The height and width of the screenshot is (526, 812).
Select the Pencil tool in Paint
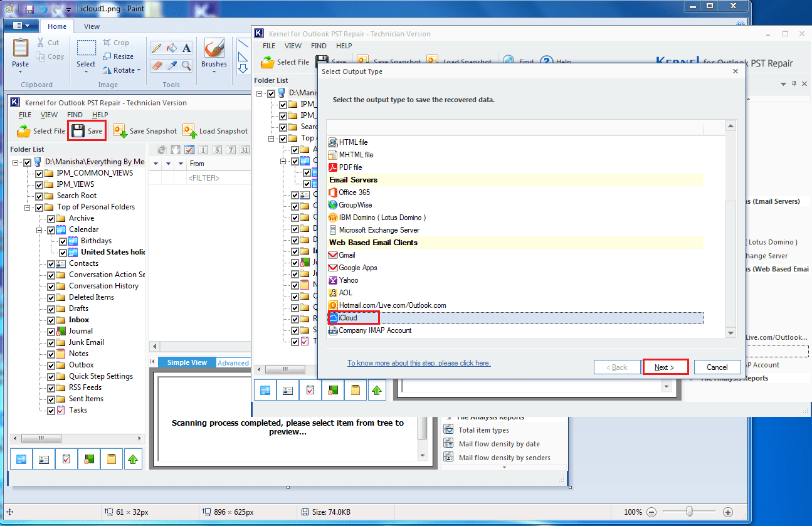tap(157, 48)
